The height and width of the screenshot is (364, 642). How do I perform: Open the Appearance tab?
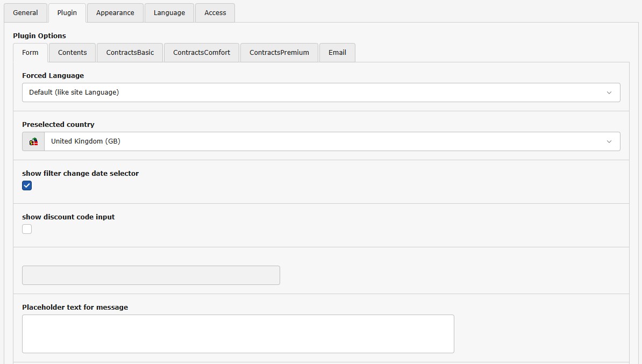click(115, 13)
